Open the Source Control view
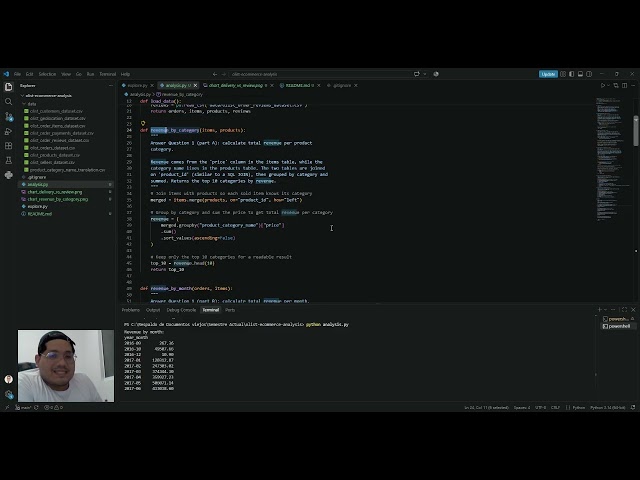The width and height of the screenshot is (640, 480). pos(9,117)
